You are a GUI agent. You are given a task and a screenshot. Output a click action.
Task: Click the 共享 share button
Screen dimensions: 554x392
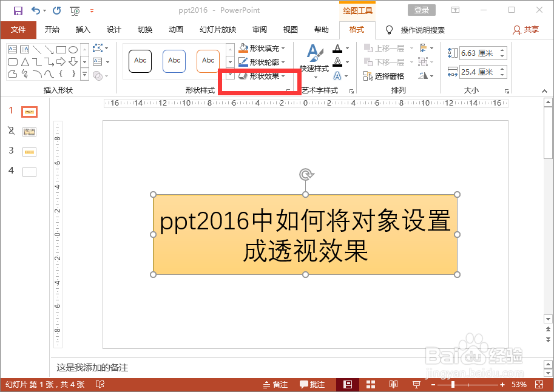(525, 30)
